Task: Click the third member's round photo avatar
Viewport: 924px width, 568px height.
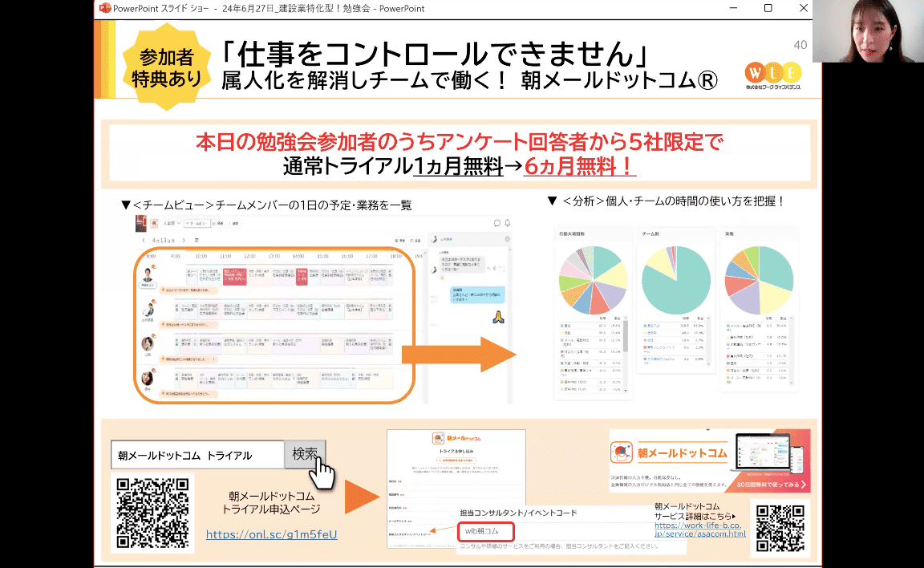Action: [147, 343]
